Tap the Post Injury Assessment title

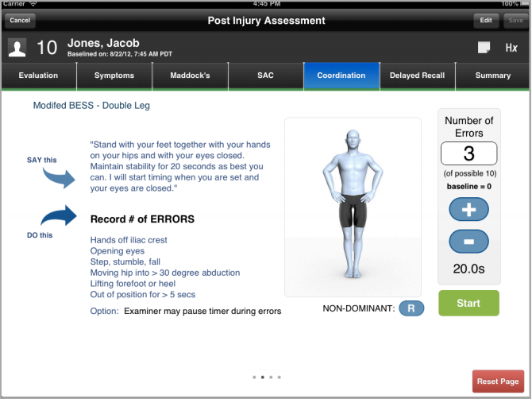click(x=266, y=21)
